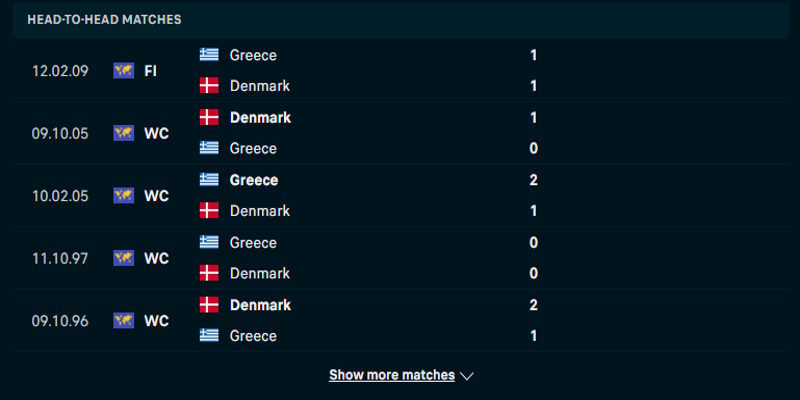Click the Greece flag in the 10.02.05 match
This screenshot has width=800, height=400.
[209, 180]
